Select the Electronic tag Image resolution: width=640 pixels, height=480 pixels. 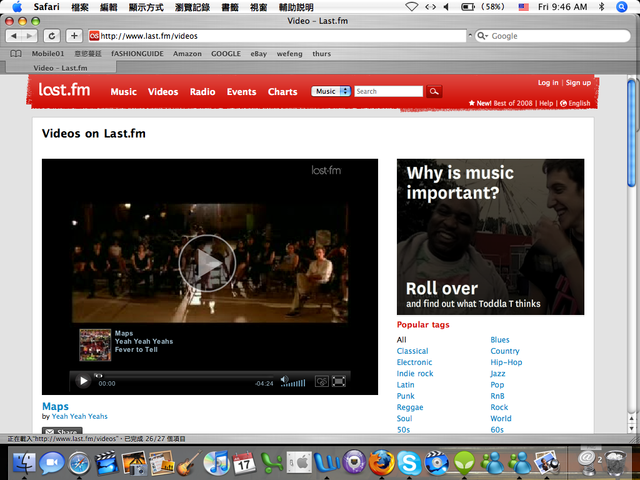(414, 362)
